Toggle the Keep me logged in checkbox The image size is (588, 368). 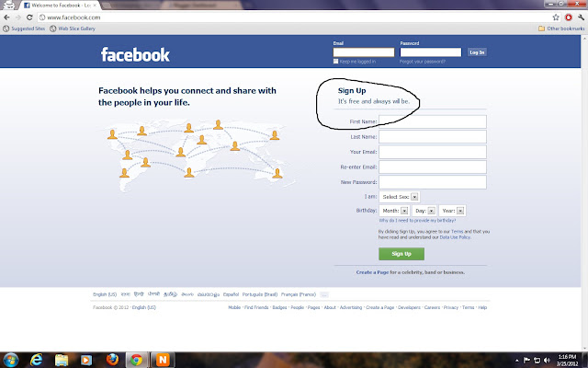point(335,62)
